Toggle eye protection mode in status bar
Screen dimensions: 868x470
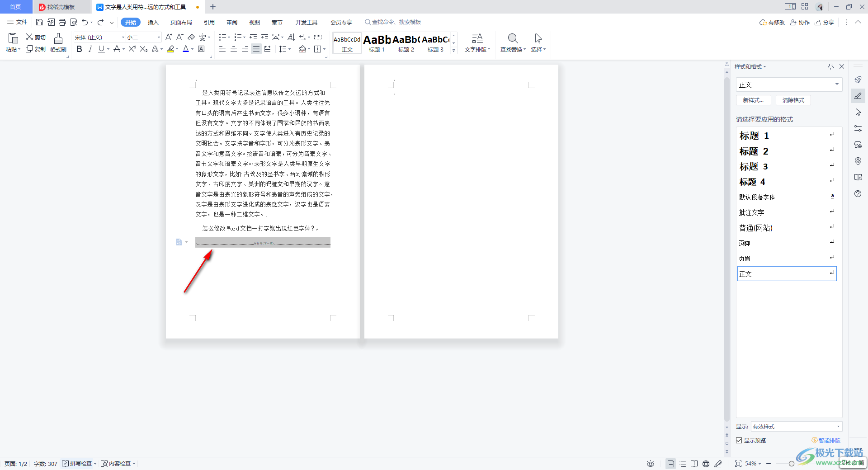pyautogui.click(x=651, y=464)
